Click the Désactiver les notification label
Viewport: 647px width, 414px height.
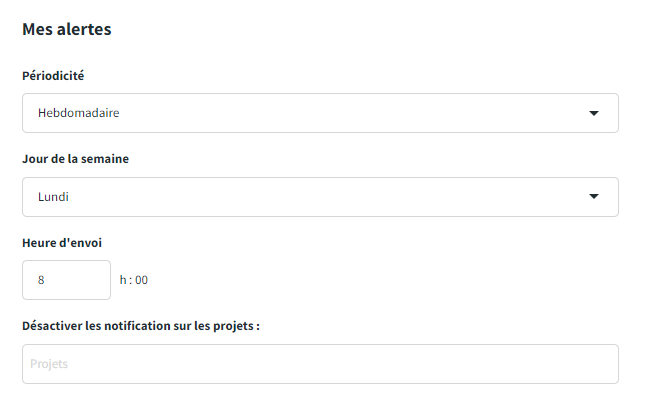coord(141,326)
